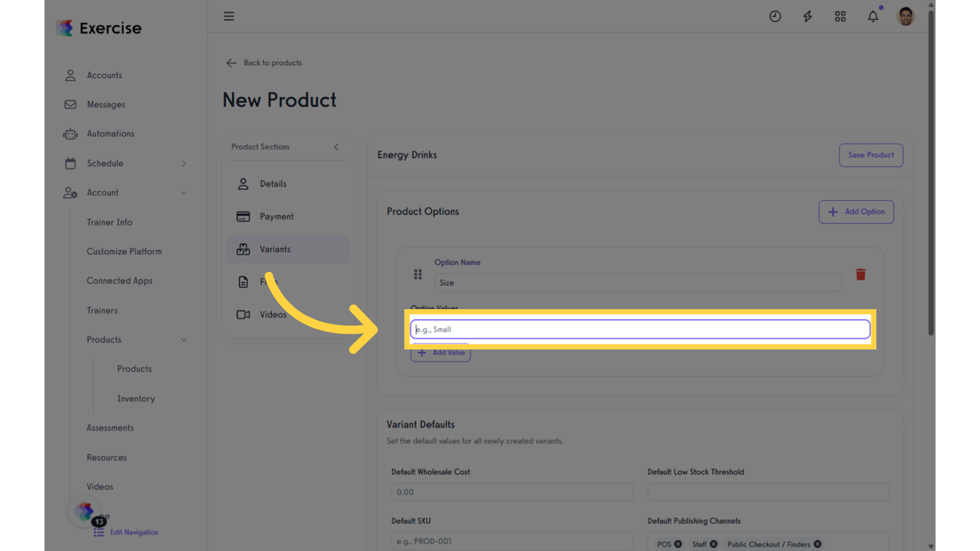Remove the POS publishing channel tag
980x551 pixels.
pos(677,544)
